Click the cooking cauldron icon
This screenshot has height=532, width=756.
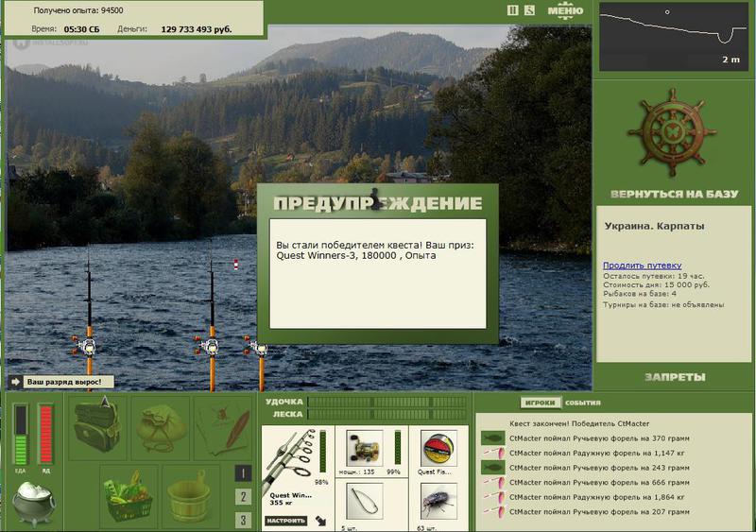coord(33,504)
